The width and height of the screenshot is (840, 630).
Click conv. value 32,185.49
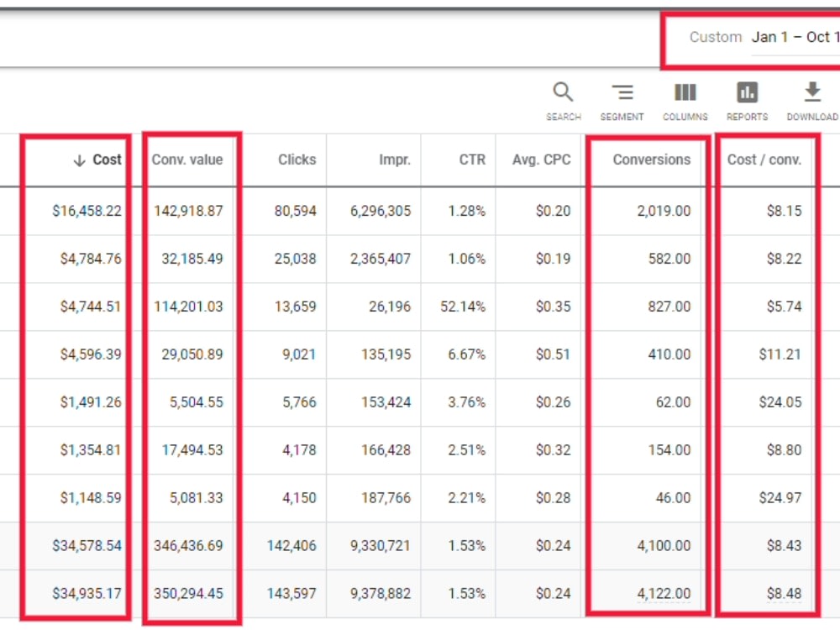click(192, 259)
